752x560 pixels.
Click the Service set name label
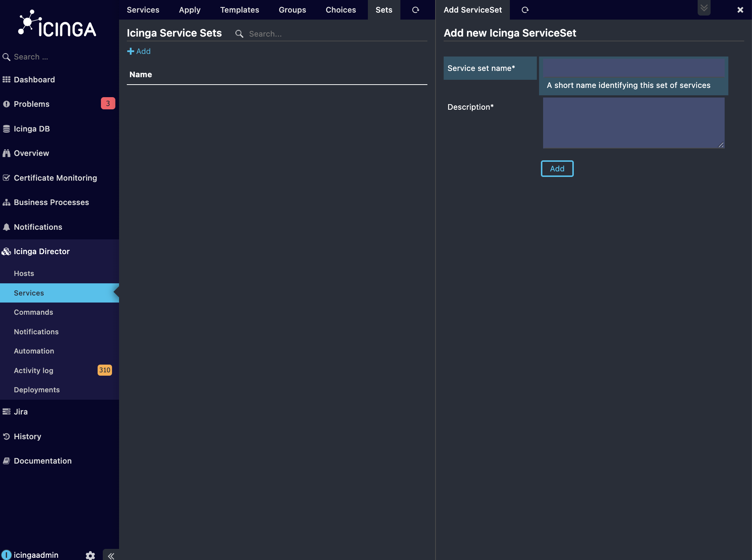point(481,68)
